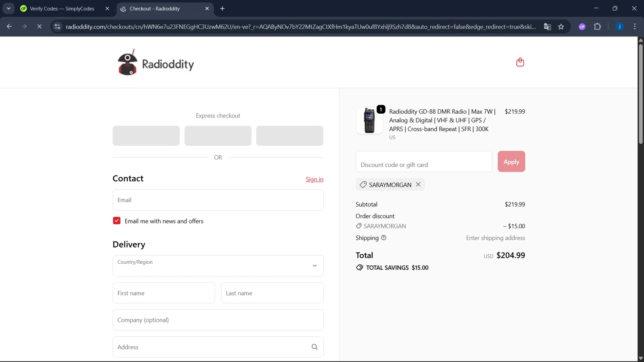Focus the Last name field
The image size is (644, 362).
(x=272, y=293)
